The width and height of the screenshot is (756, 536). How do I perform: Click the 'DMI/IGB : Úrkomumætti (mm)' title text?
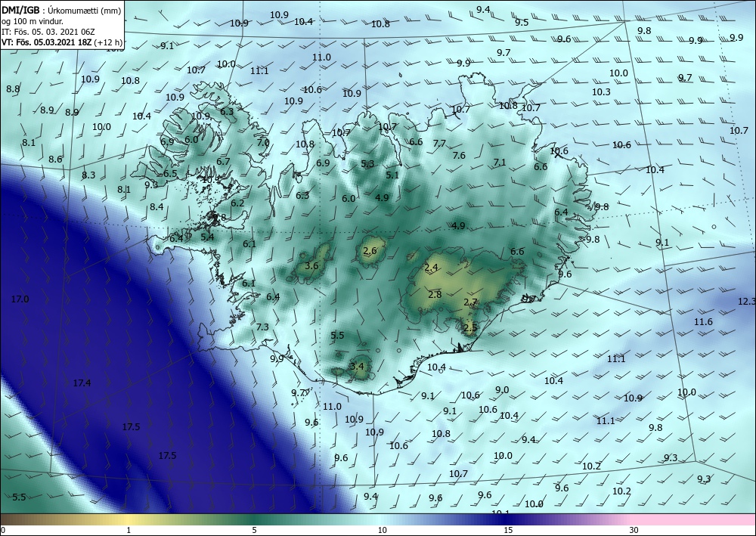60,10
